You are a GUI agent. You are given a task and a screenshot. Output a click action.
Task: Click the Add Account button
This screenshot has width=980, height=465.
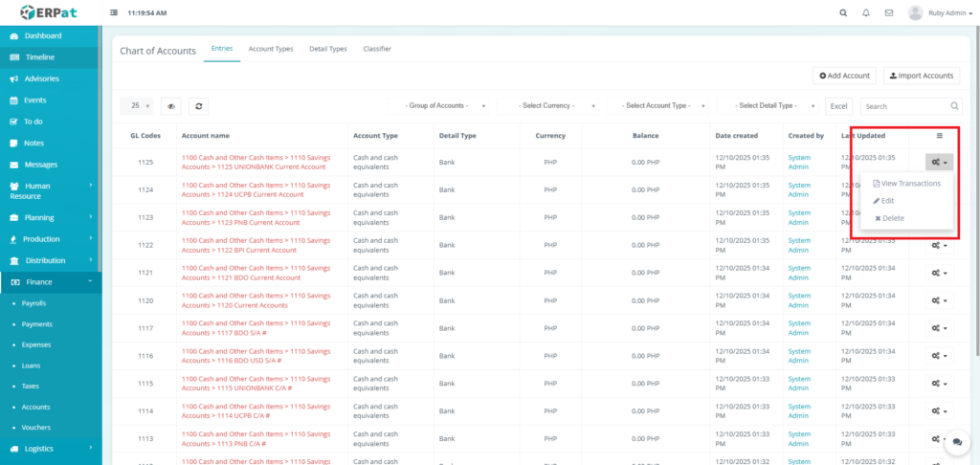tap(844, 76)
